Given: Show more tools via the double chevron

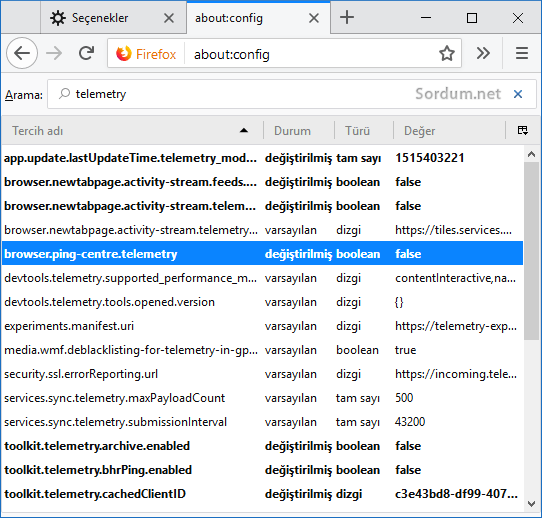Looking at the screenshot, I should [483, 53].
